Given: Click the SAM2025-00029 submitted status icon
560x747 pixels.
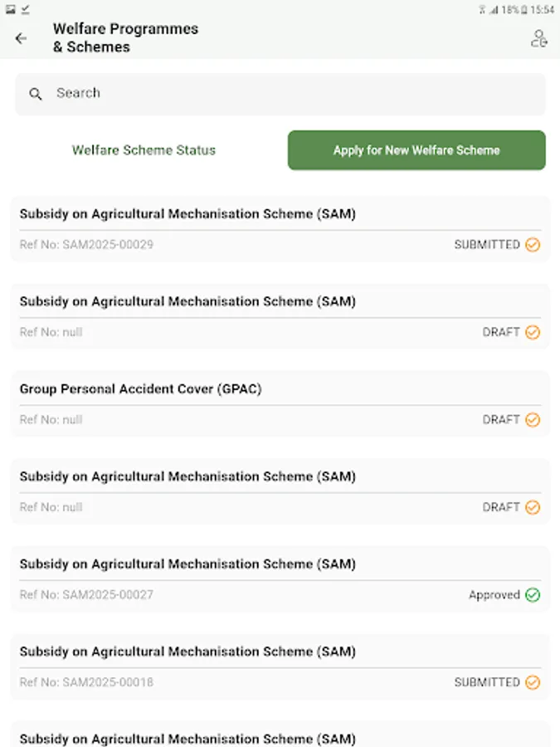Looking at the screenshot, I should click(533, 245).
